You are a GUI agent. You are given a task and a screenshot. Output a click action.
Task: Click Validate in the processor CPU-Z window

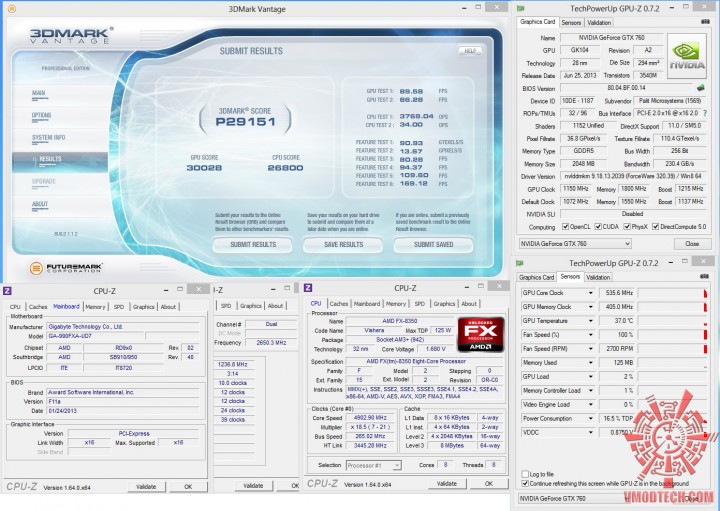(446, 483)
